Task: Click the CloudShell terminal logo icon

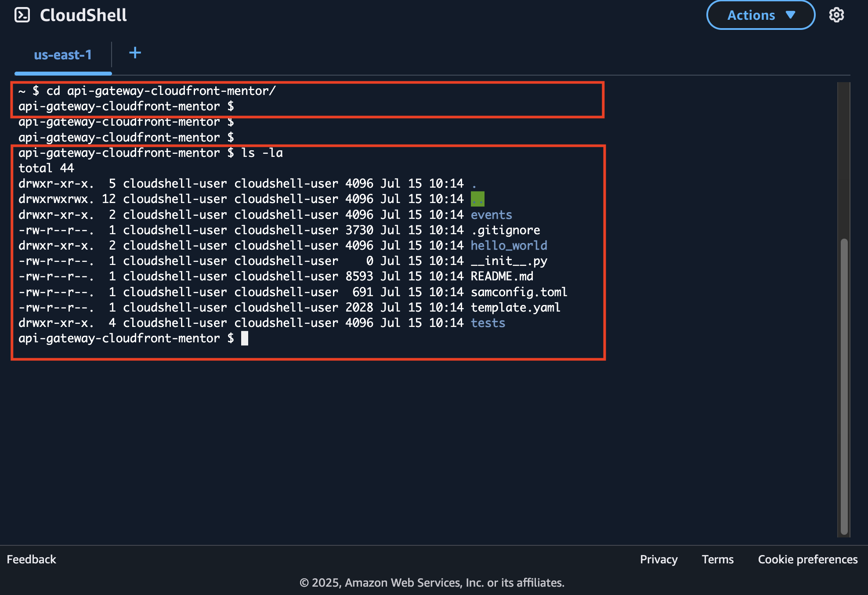Action: [22, 15]
